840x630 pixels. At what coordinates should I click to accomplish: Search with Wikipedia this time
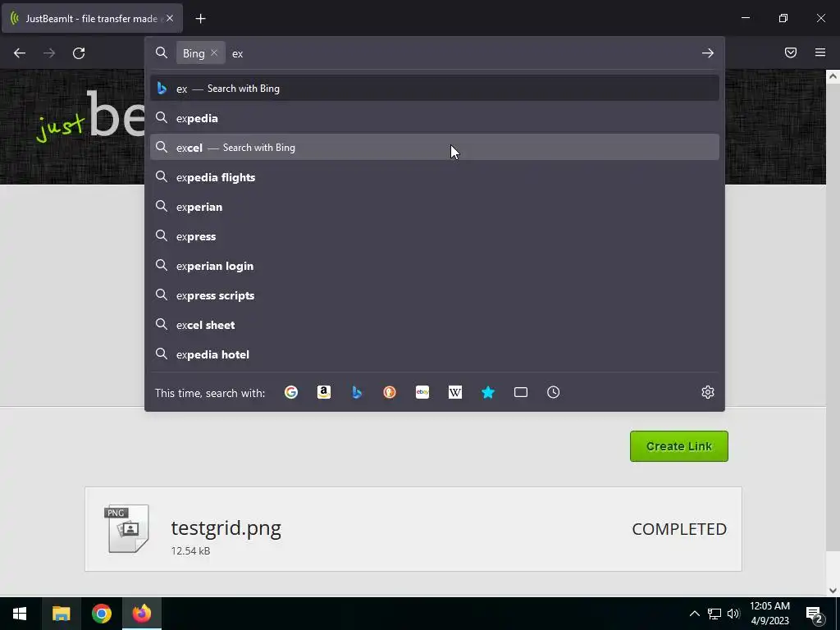[x=454, y=392]
